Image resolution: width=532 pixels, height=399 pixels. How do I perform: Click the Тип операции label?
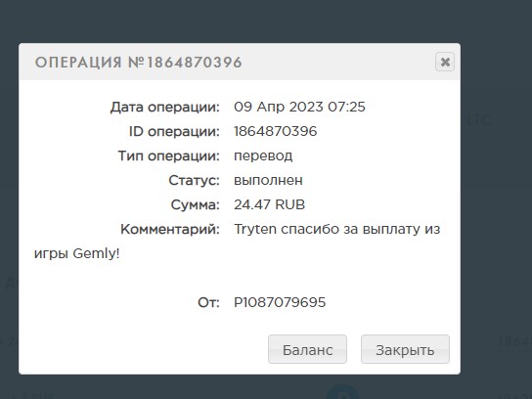click(x=169, y=156)
